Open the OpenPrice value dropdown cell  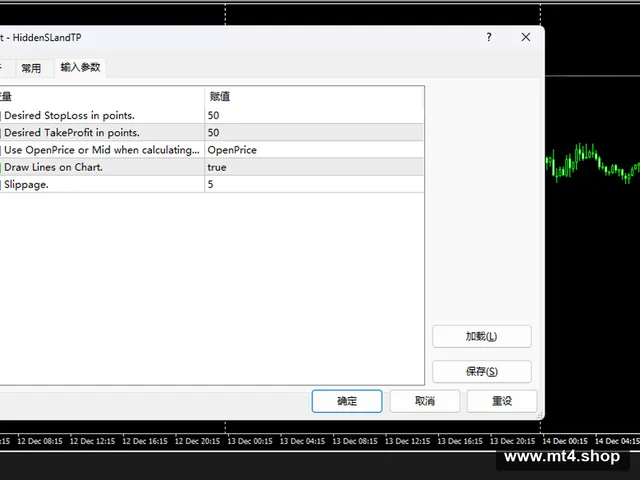click(x=313, y=150)
